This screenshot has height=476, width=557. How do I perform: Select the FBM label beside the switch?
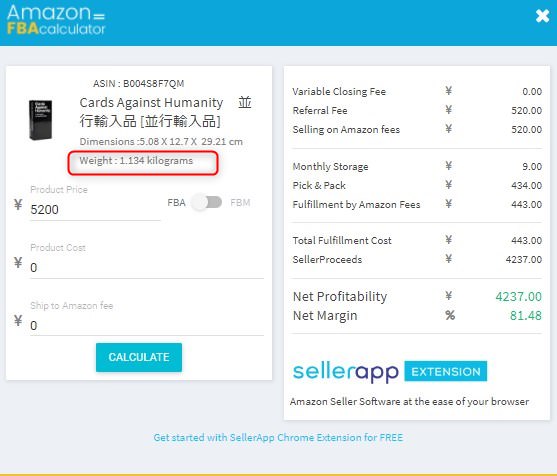[240, 203]
